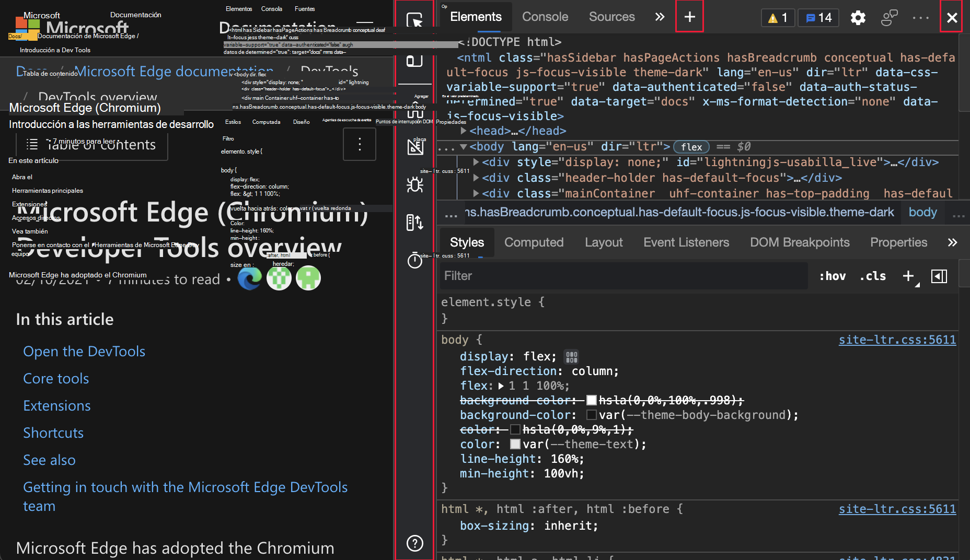
Task: Expand the flex shorthand property triangle
Action: (x=501, y=386)
